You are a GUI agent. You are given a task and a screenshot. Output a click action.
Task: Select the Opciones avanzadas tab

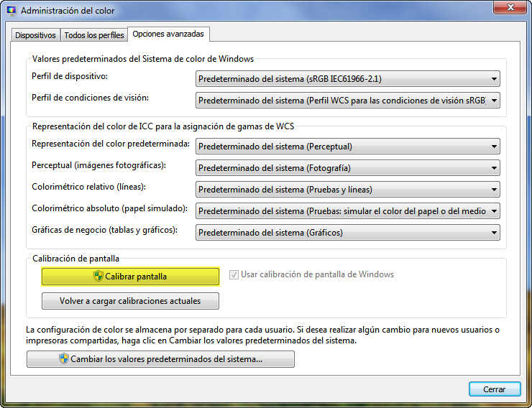(168, 34)
